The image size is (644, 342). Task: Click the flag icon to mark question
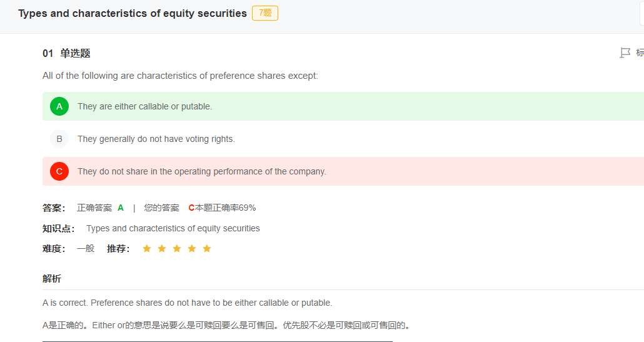(x=625, y=53)
